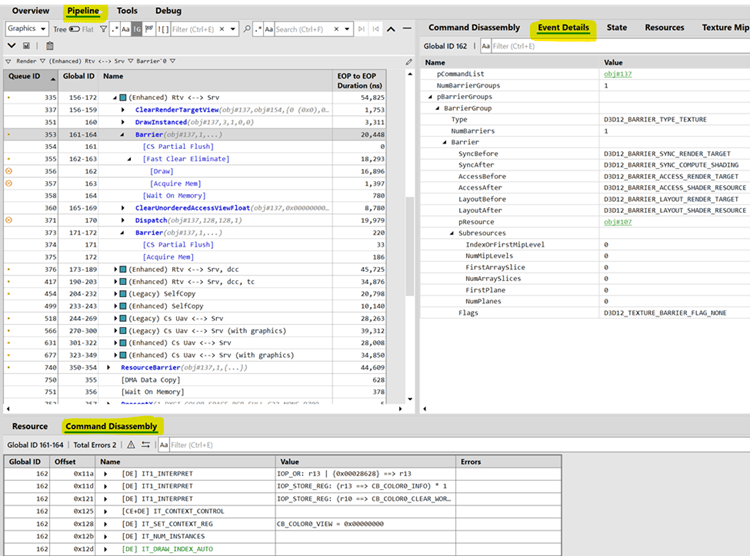Open the State tab
The height and width of the screenshot is (556, 750).
617,27
